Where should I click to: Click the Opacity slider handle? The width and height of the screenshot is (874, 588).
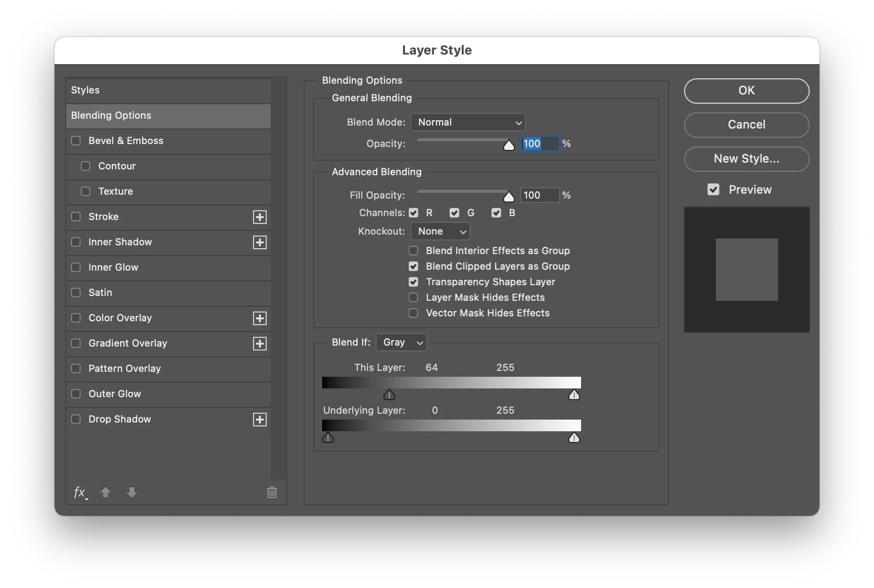[509, 145]
